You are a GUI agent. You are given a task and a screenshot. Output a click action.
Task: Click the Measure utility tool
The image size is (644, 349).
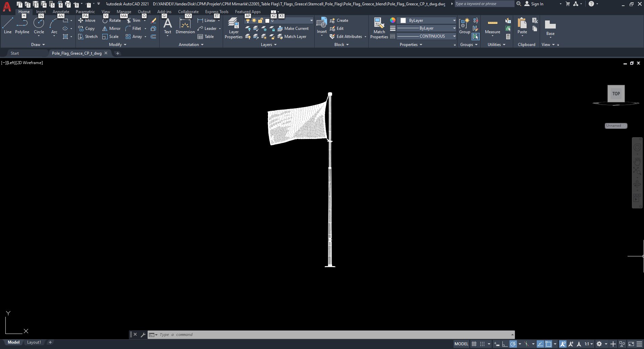[492, 26]
